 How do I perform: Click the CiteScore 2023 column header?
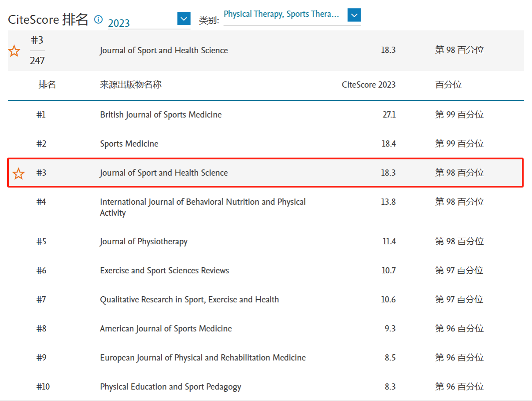pyautogui.click(x=368, y=85)
